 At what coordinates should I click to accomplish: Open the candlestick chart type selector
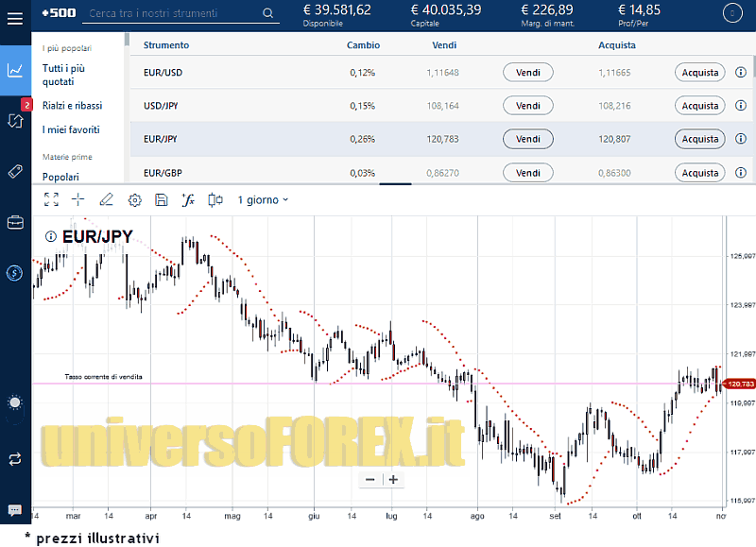pyautogui.click(x=215, y=199)
